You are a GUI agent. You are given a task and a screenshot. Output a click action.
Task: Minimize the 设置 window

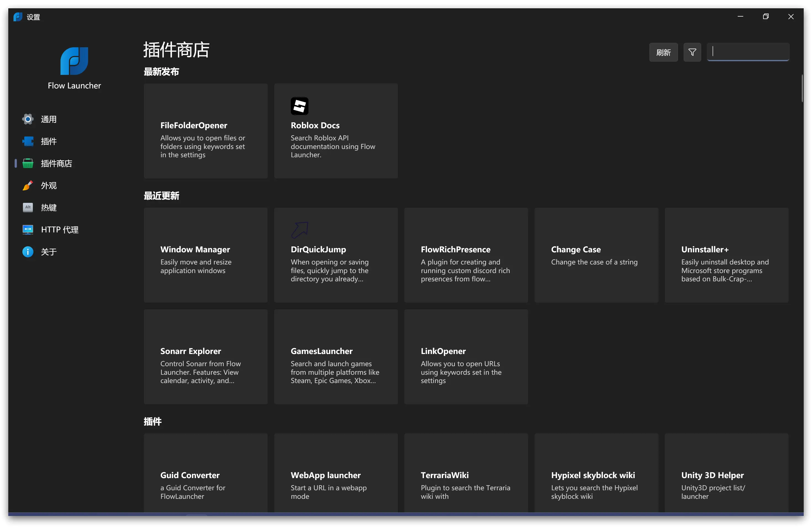740,16
